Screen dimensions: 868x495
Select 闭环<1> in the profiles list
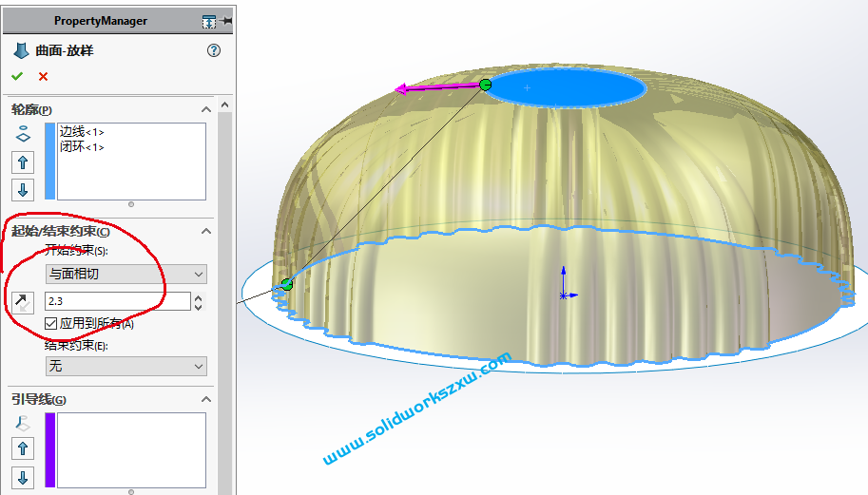(82, 146)
